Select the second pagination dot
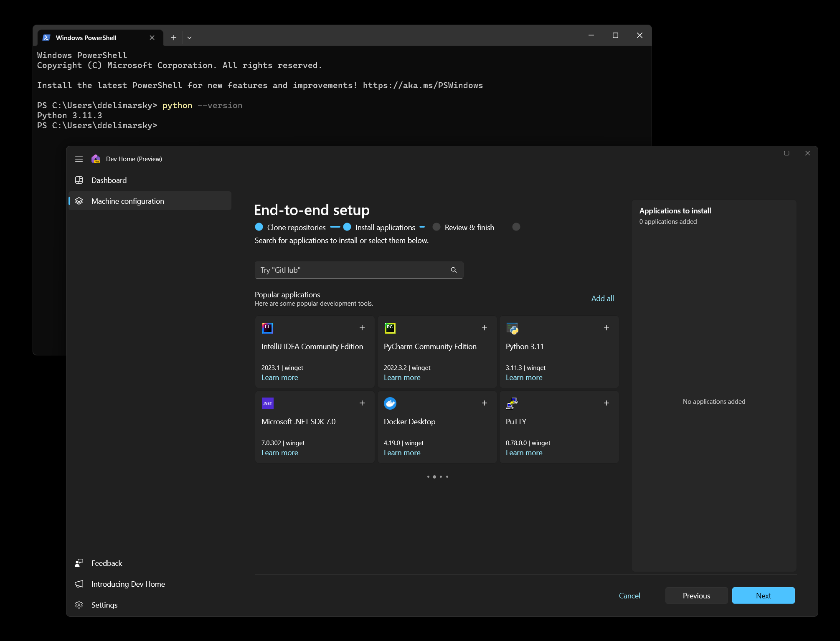The width and height of the screenshot is (840, 641). (x=434, y=476)
